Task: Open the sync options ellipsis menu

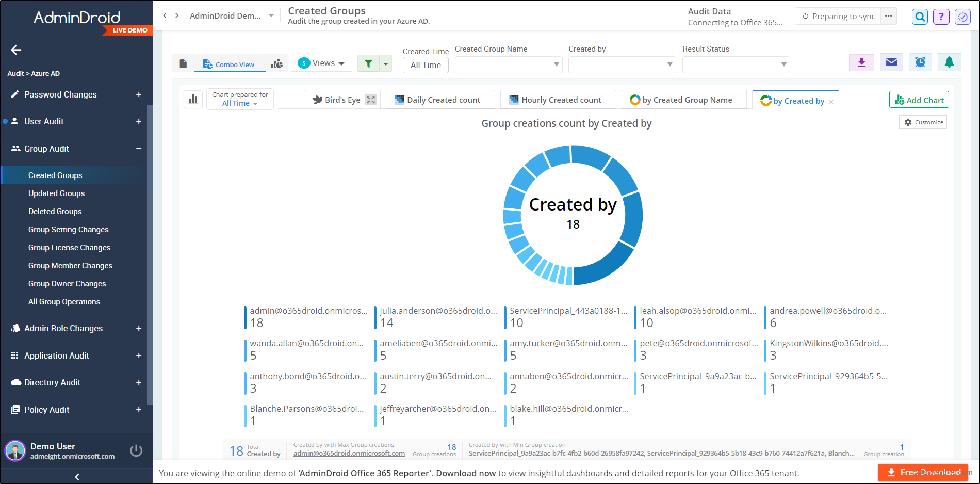Action: click(x=888, y=16)
